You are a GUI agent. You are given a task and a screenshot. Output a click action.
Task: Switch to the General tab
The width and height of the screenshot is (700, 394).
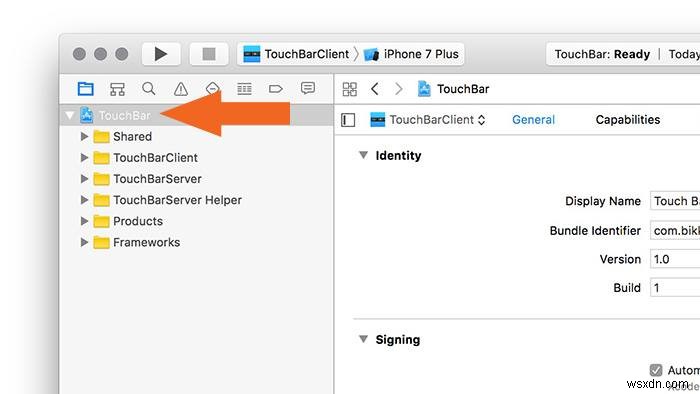point(533,120)
